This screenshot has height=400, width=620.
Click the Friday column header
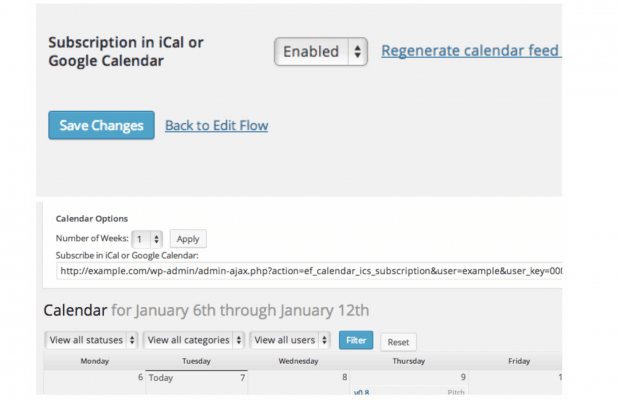[x=519, y=361]
